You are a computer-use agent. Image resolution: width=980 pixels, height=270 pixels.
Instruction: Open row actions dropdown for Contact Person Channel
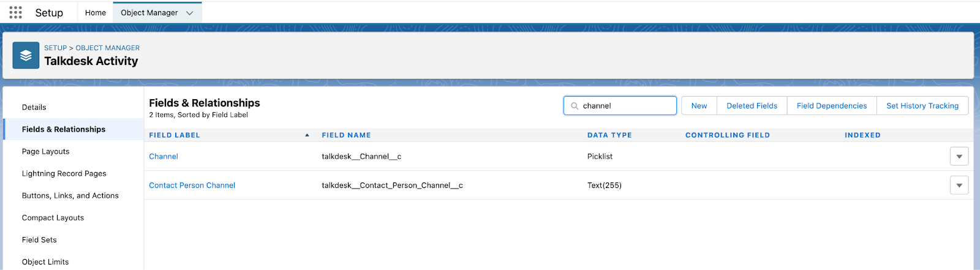tap(959, 185)
